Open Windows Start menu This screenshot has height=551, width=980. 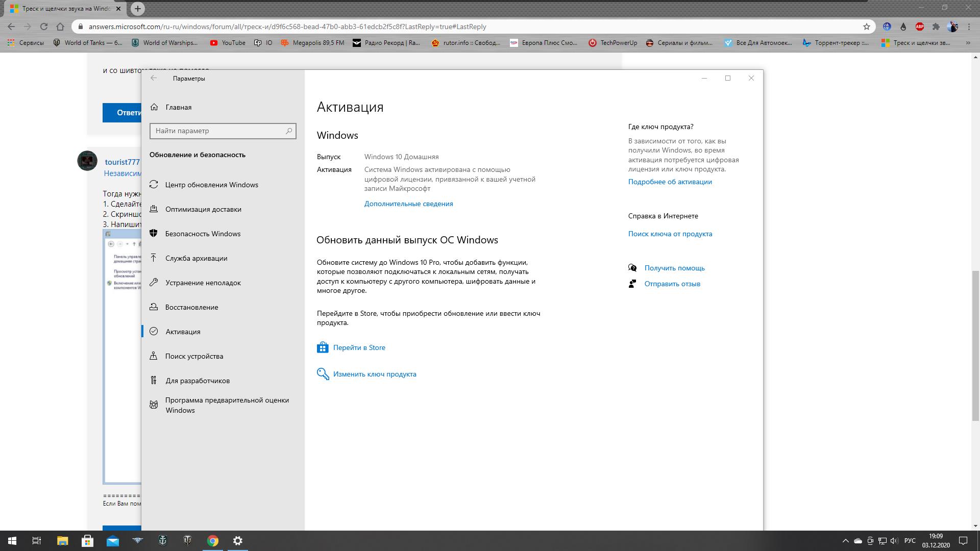(12, 541)
